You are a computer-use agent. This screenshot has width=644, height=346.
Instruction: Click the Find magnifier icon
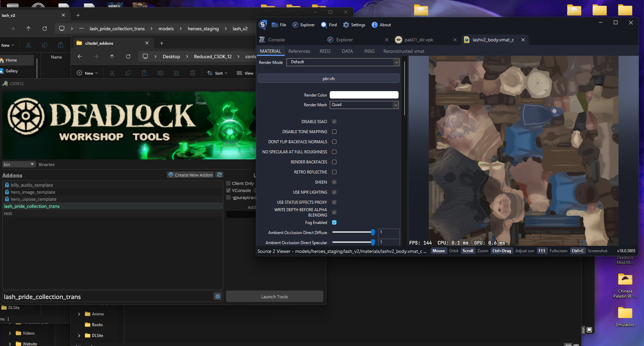[324, 25]
